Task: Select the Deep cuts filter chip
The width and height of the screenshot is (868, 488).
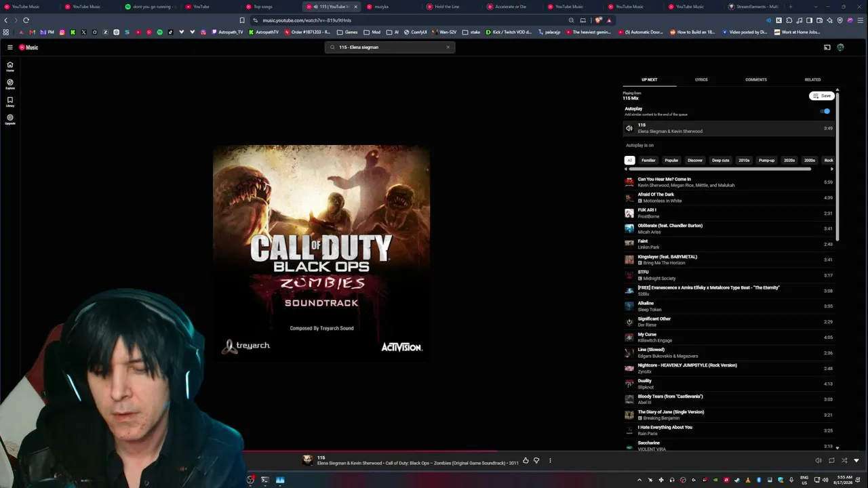Action: point(721,161)
